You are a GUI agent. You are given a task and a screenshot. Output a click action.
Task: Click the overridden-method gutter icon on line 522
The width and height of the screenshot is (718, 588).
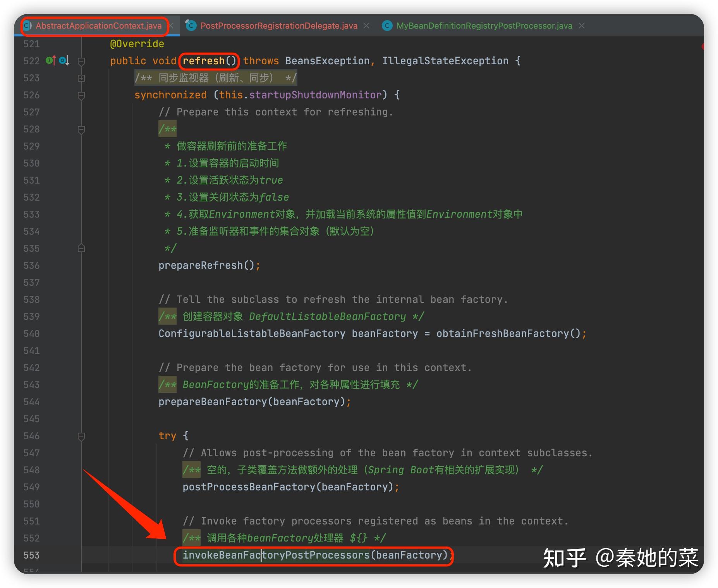(x=63, y=61)
